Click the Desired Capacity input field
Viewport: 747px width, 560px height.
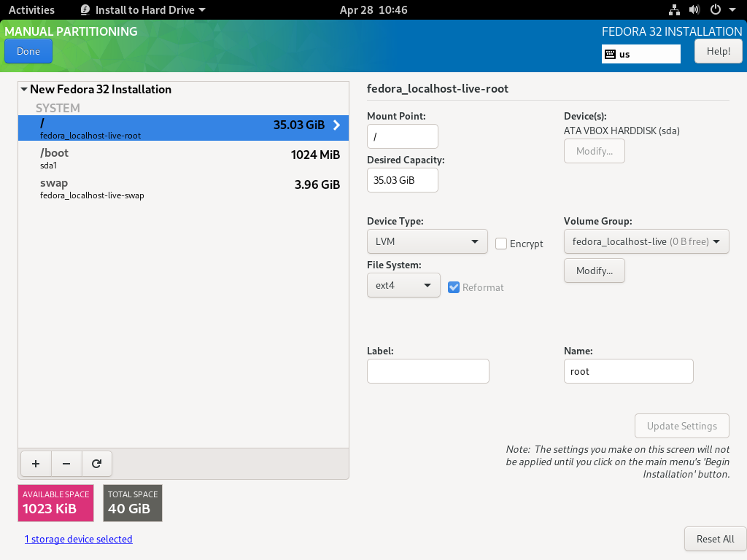[403, 180]
